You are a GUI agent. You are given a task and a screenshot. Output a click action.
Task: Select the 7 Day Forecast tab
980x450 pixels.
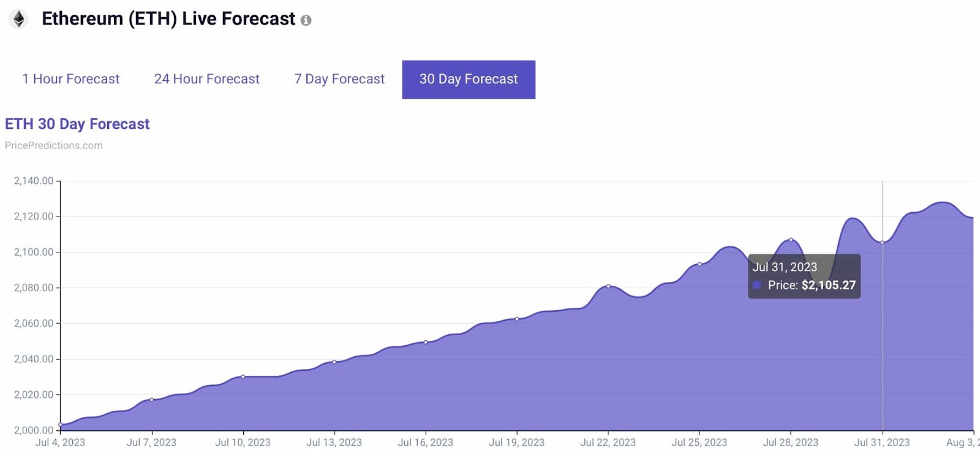click(x=339, y=79)
